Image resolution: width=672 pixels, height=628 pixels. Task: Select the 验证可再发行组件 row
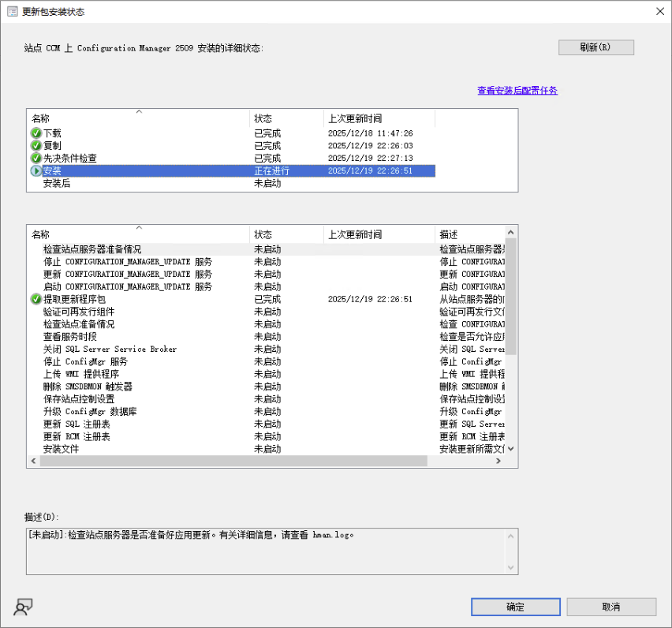[267, 312]
